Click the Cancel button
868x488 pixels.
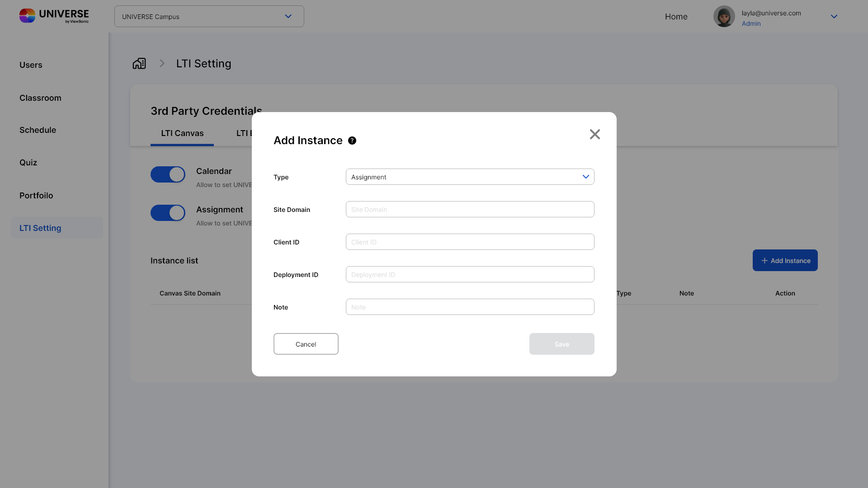[x=306, y=344]
